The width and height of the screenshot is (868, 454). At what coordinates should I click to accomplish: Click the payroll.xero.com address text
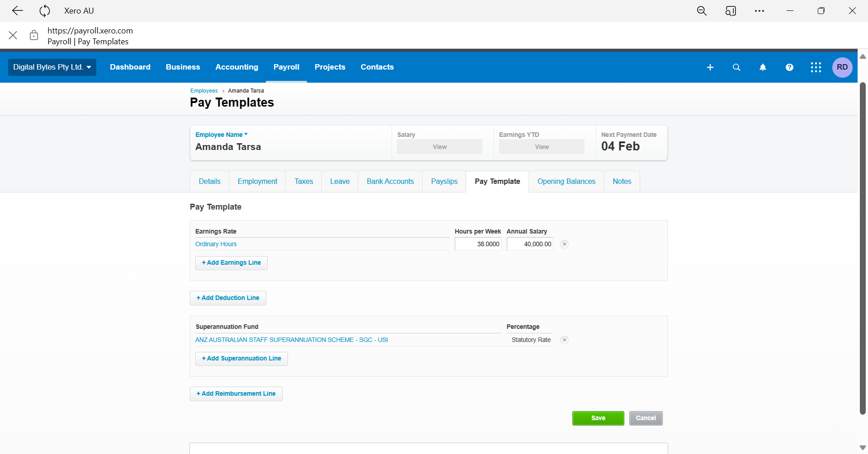tap(90, 31)
